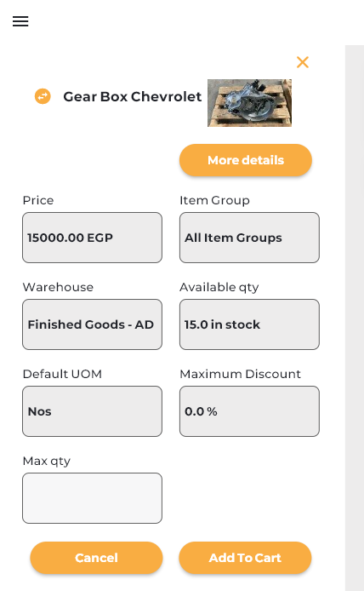Click the Available qty label
Screen dimensions: 364x591
[219, 288]
